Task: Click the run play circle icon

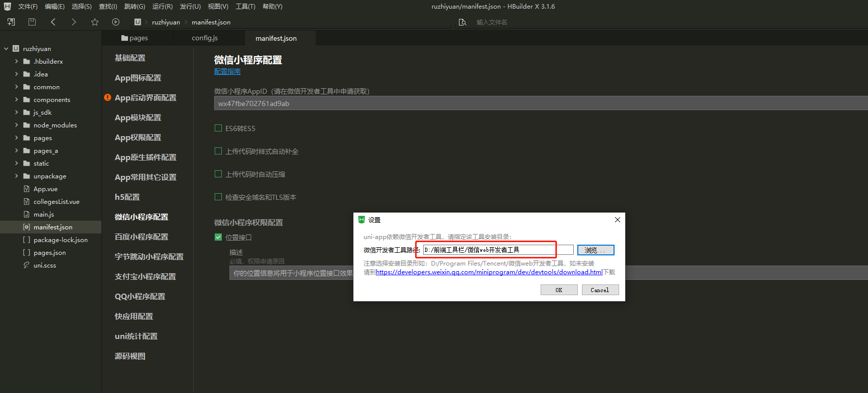Action: 116,22
